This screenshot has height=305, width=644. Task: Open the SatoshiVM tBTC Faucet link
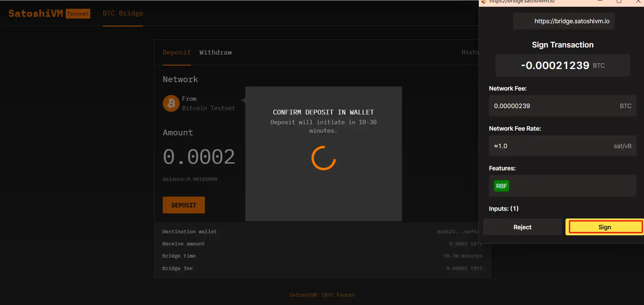tap(322, 295)
